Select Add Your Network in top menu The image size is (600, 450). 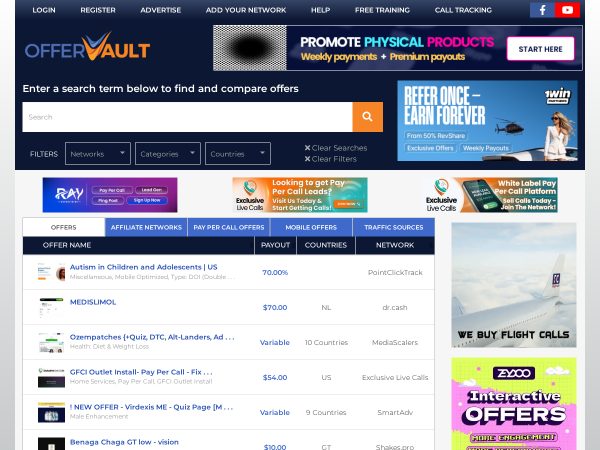pos(246,10)
